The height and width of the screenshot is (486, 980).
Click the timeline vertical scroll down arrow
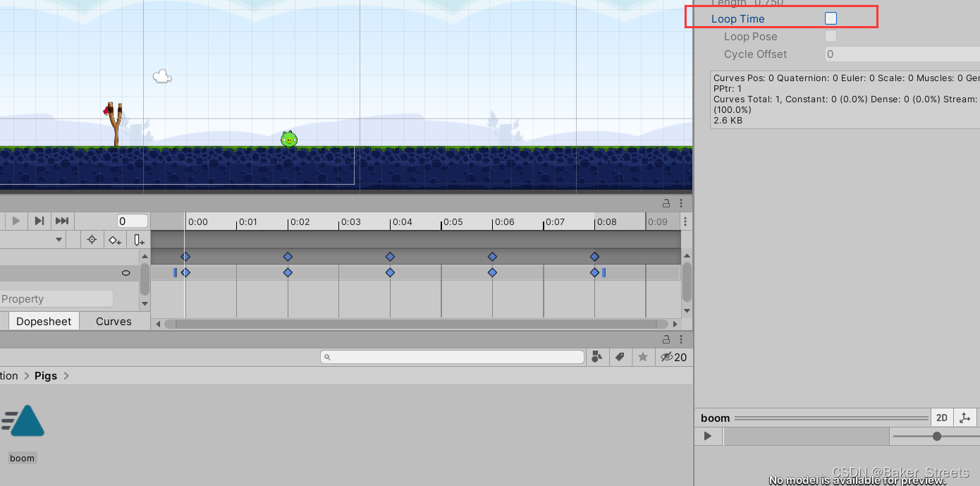(x=687, y=310)
